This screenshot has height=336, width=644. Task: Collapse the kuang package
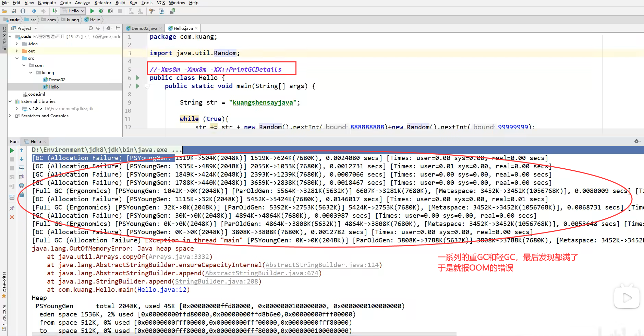(31, 72)
